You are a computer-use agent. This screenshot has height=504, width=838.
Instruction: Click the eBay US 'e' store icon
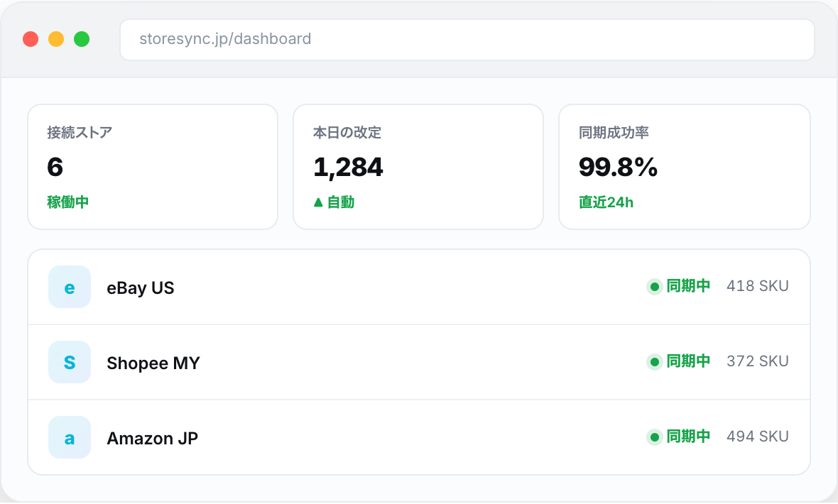[x=70, y=287]
